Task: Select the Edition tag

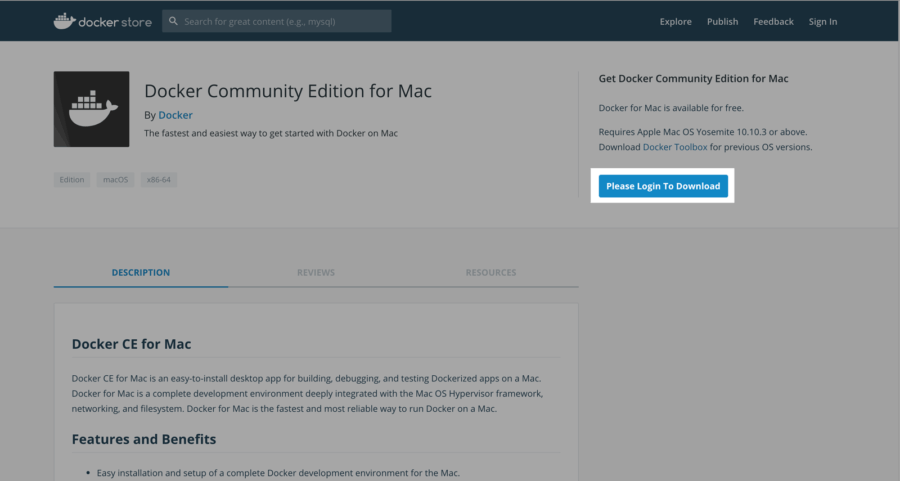Action: 72,180
